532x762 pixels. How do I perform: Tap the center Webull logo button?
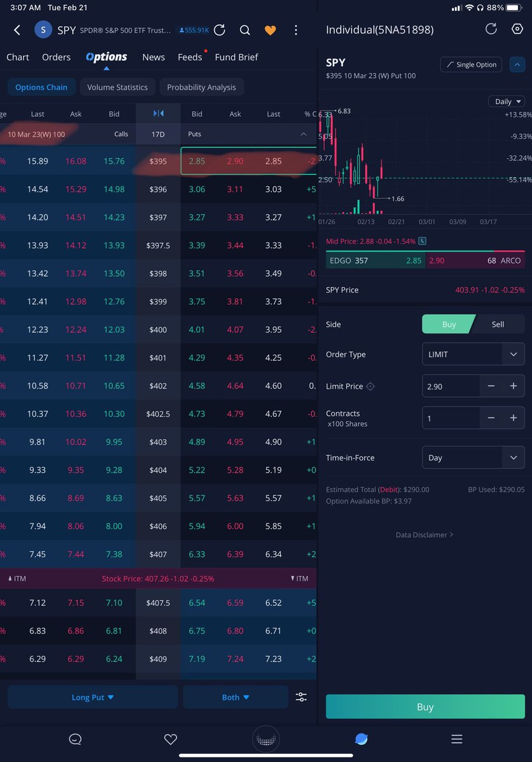coord(266,739)
